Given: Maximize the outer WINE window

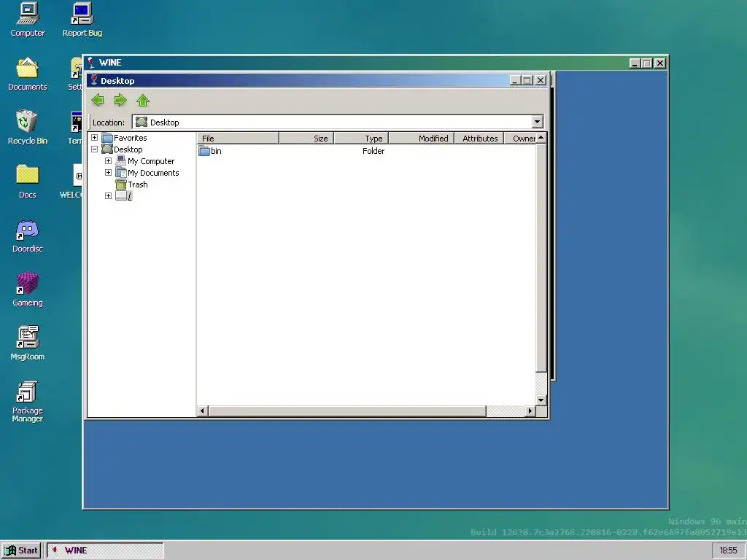Looking at the screenshot, I should pos(646,63).
